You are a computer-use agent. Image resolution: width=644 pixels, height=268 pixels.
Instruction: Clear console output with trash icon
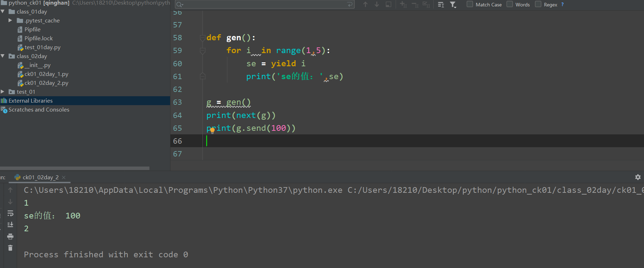(10, 248)
